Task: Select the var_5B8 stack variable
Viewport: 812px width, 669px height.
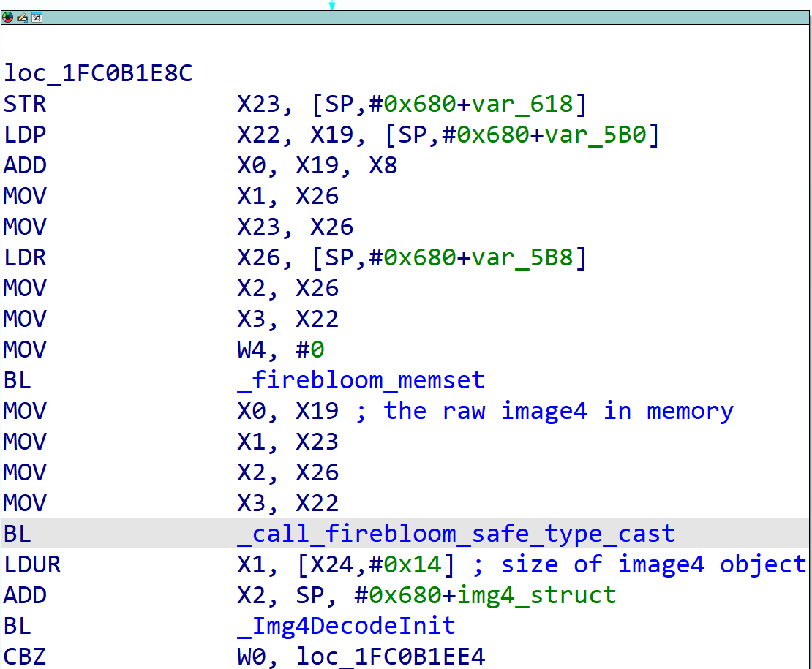Action: 522,257
